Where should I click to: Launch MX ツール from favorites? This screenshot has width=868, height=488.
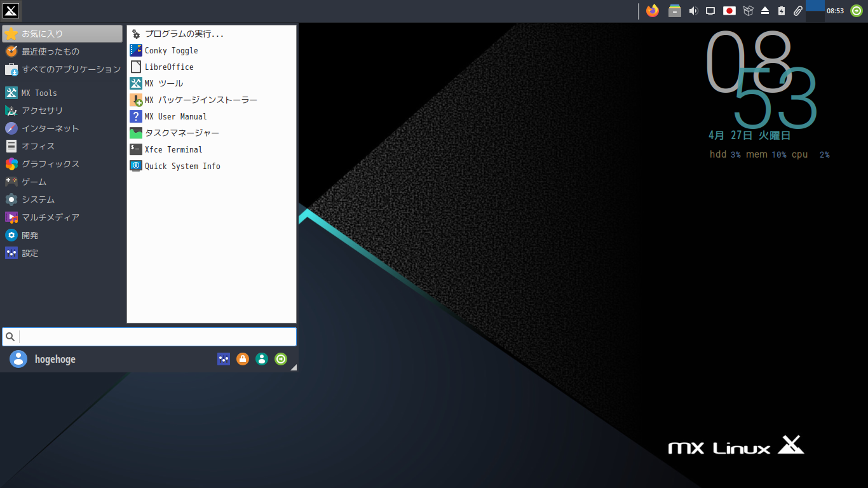(x=212, y=83)
